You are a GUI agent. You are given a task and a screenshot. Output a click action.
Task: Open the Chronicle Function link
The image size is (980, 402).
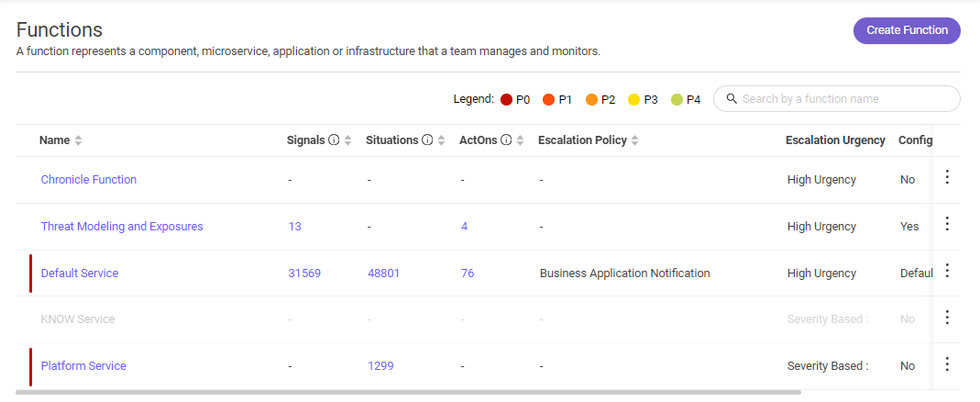pyautogui.click(x=89, y=180)
